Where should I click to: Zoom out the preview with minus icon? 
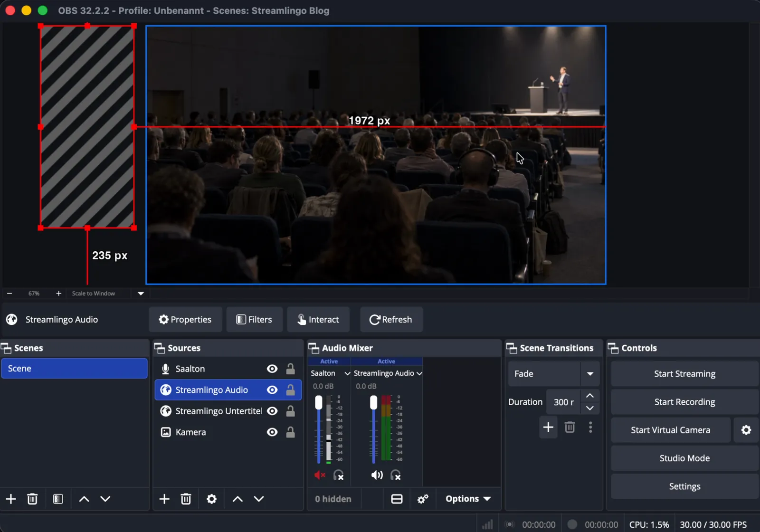pyautogui.click(x=9, y=294)
